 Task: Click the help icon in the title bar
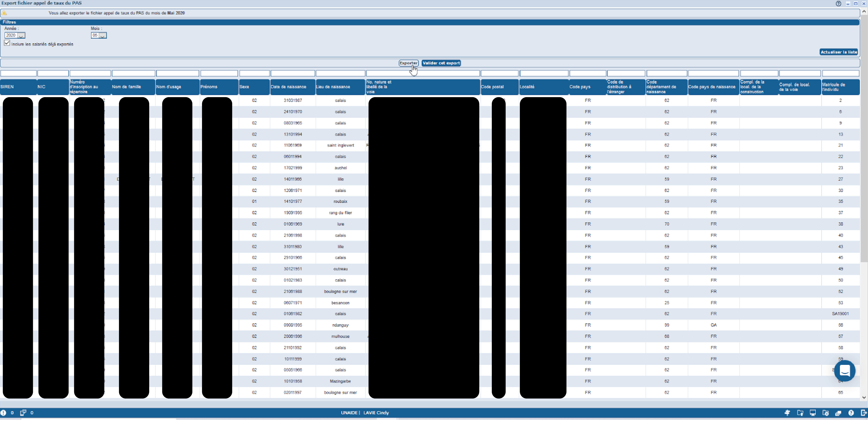click(x=838, y=3)
